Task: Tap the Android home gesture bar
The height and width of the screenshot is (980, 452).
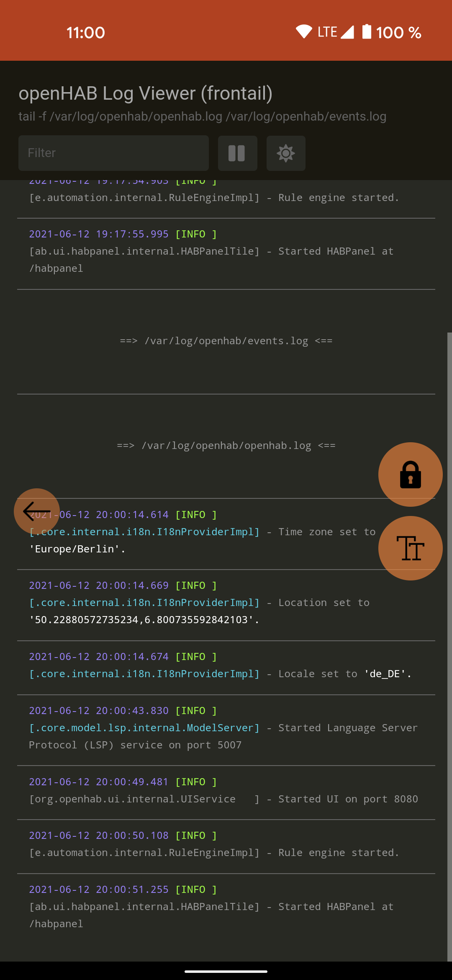Action: pos(226,971)
